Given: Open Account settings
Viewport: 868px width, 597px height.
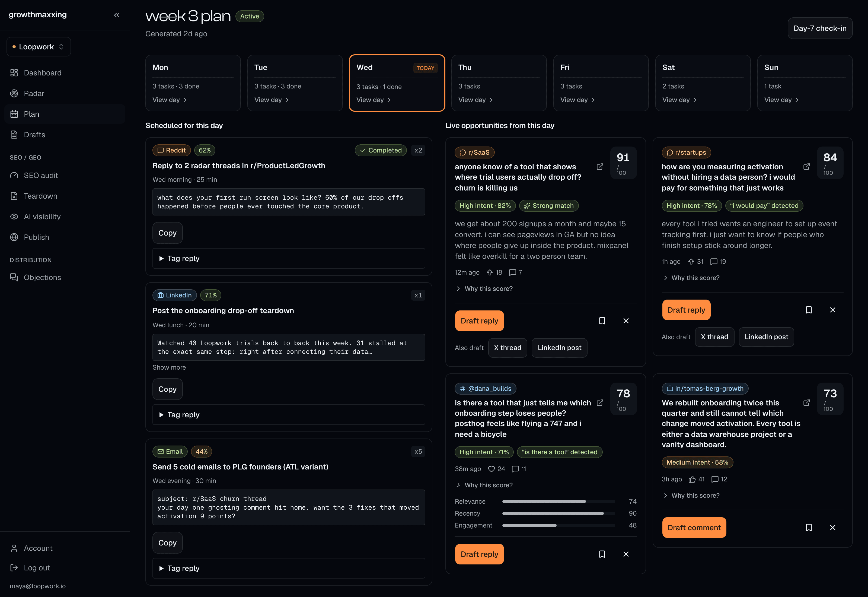Looking at the screenshot, I should click(65, 548).
